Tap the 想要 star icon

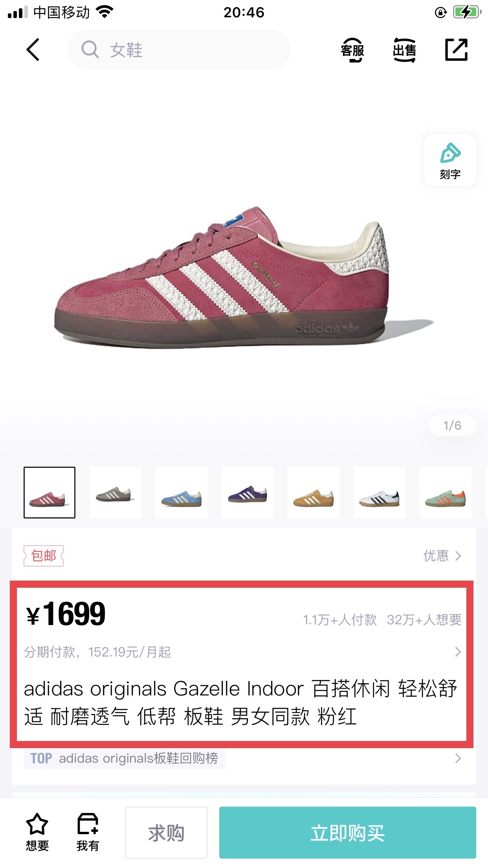pos(37,832)
